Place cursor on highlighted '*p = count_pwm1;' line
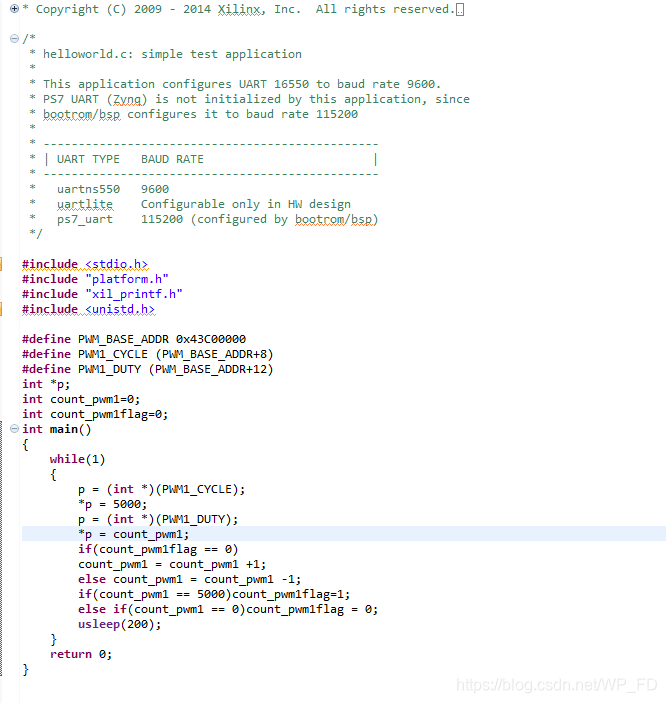 click(x=133, y=534)
